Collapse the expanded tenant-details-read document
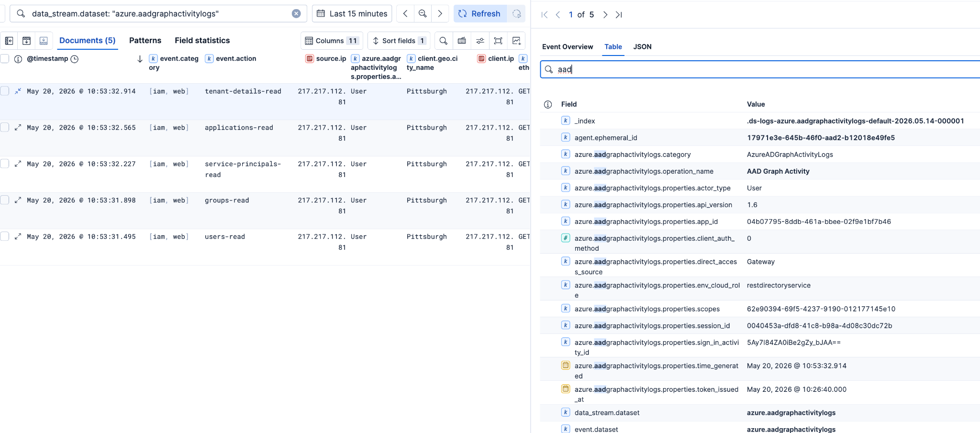This screenshot has height=433, width=980. tap(18, 91)
